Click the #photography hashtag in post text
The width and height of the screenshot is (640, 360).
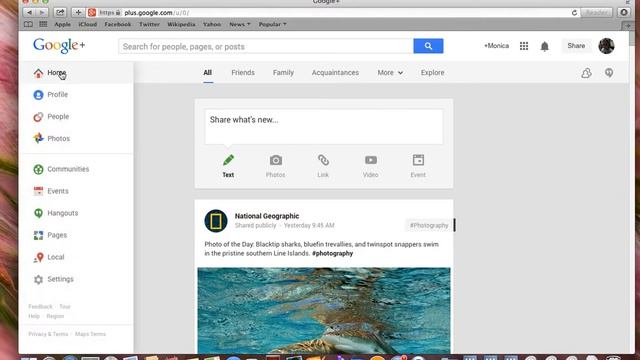point(332,253)
